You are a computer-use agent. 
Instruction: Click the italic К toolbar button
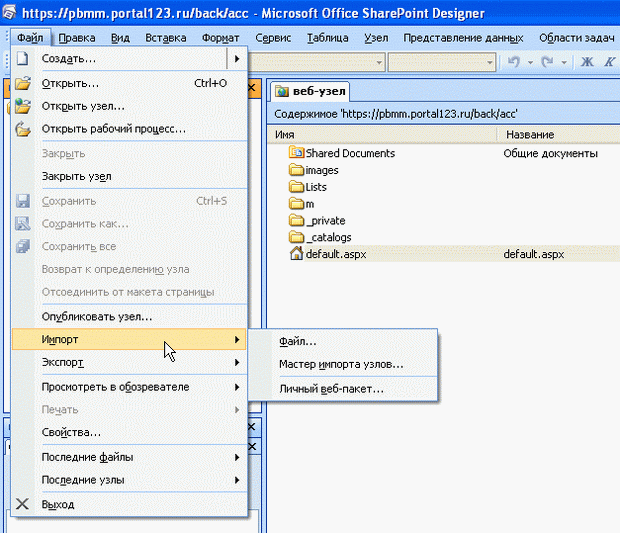click(609, 62)
